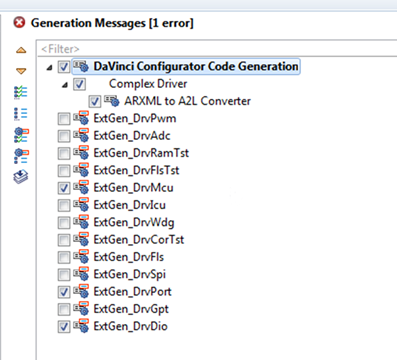Screen dimensions: 397x360
Task: Click the Generation Messages [1 error] heading
Action: click(x=112, y=23)
